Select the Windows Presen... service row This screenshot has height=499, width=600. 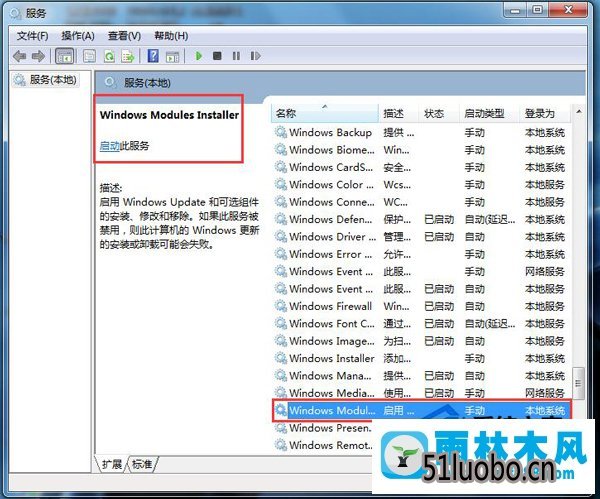click(323, 428)
